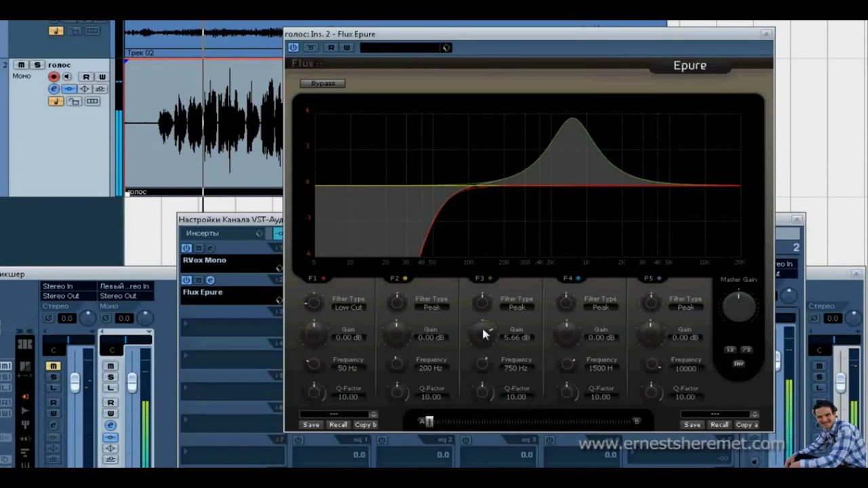Image resolution: width=868 pixels, height=488 pixels.
Task: Toggle musical timebase note icon on голос track
Action: pyautogui.click(x=56, y=102)
